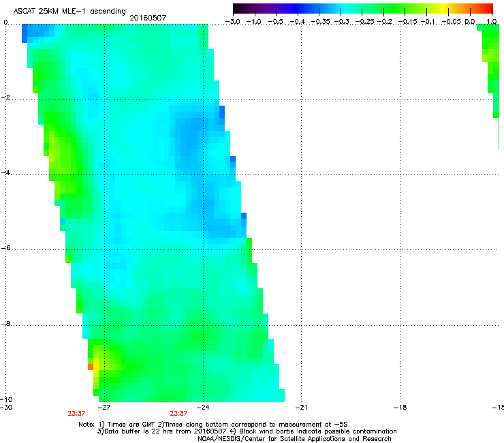
Task: Click the -3.0 color scale label
Action: (233, 22)
